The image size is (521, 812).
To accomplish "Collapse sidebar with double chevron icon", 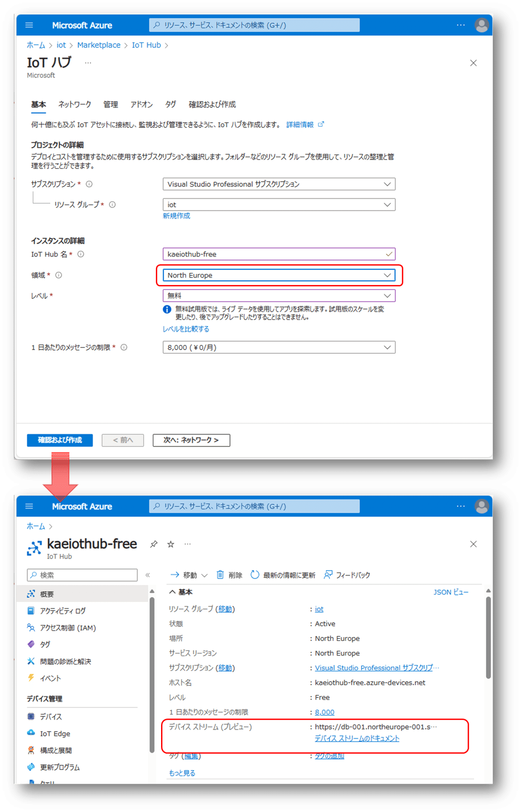I will pyautogui.click(x=148, y=575).
